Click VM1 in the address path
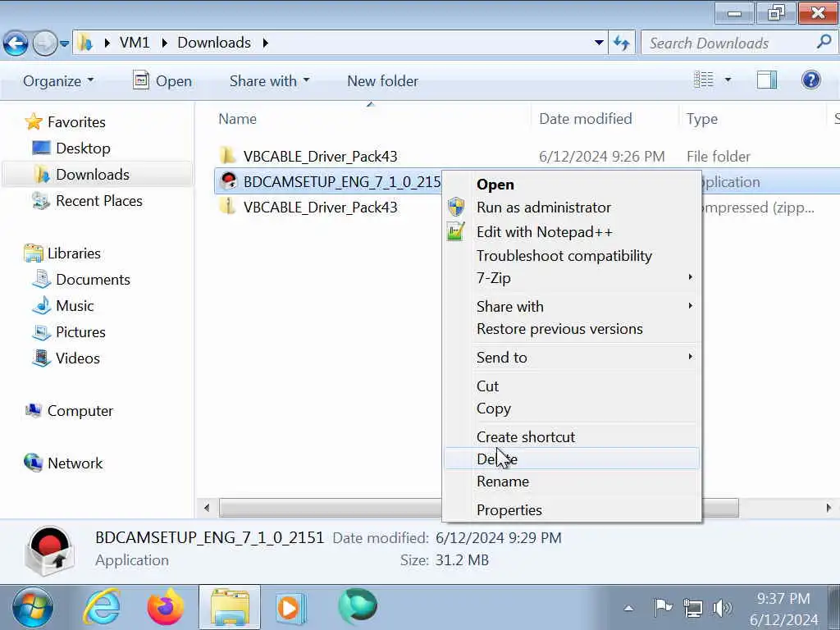 click(135, 43)
